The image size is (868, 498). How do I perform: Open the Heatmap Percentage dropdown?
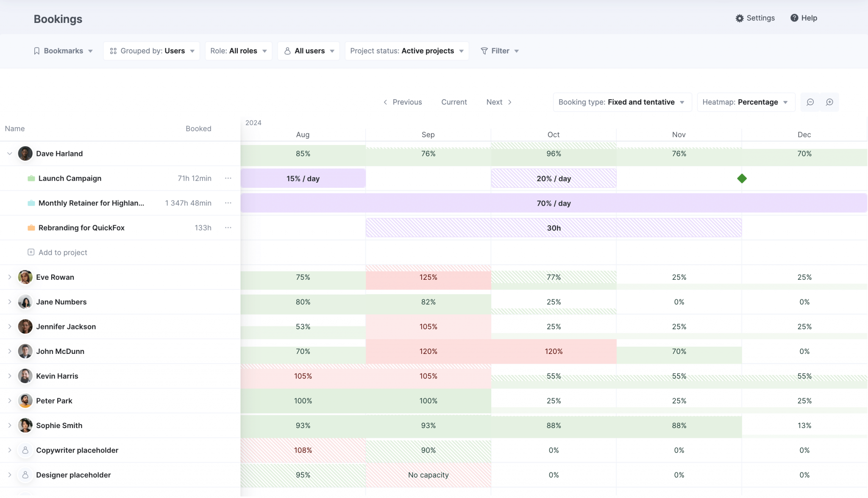(x=745, y=102)
